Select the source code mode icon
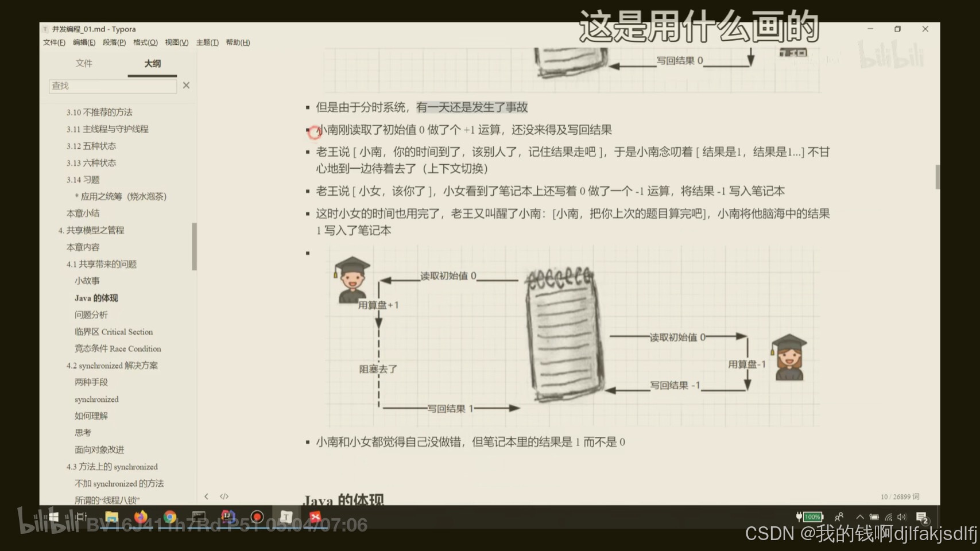This screenshot has height=551, width=980. [x=224, y=496]
